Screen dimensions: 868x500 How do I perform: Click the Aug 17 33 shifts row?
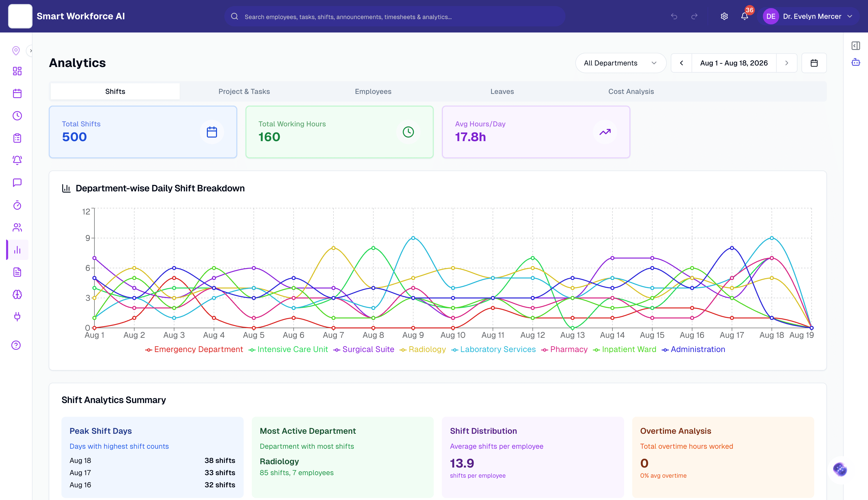coord(152,473)
